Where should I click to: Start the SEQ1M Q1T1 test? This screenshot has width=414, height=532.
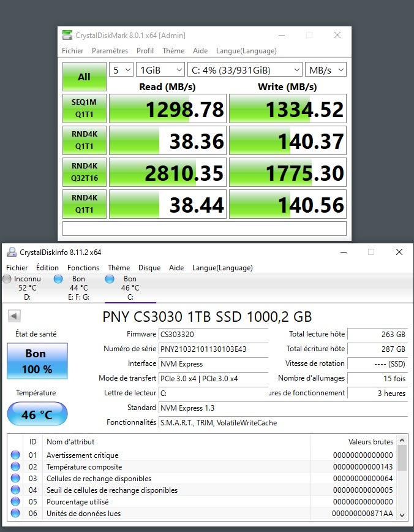pyautogui.click(x=84, y=108)
